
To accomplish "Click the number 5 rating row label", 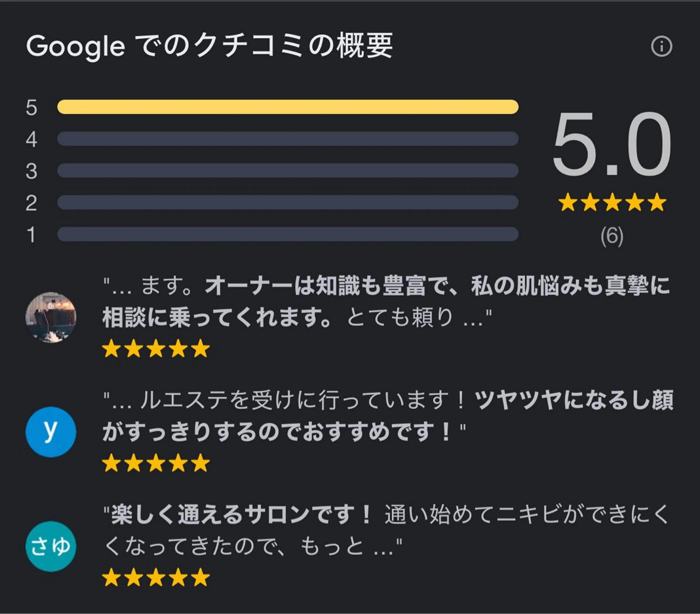I will 31,107.
